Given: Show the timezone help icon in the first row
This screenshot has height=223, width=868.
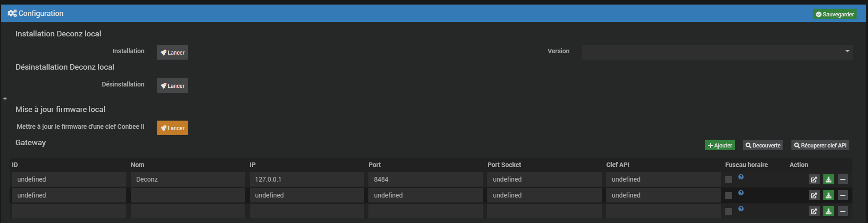Looking at the screenshot, I should (x=741, y=177).
